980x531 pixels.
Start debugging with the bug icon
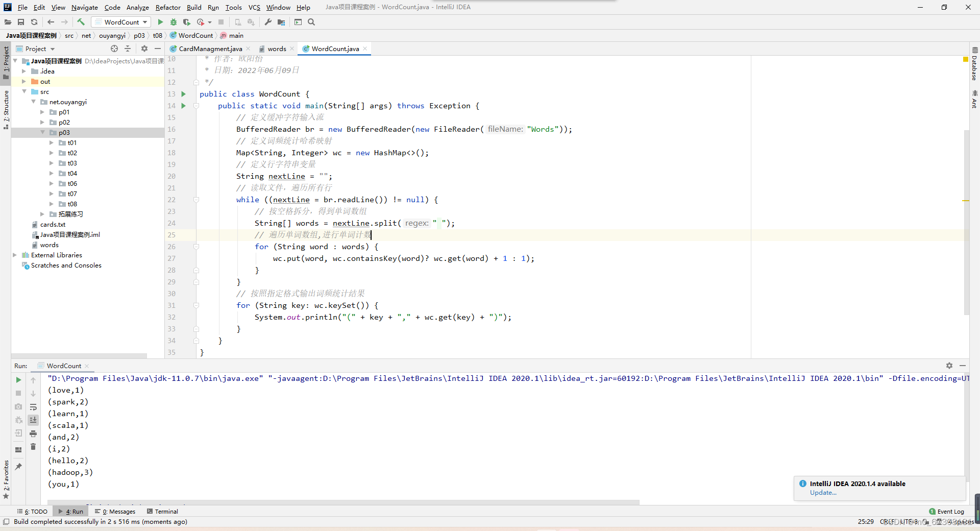click(x=174, y=22)
